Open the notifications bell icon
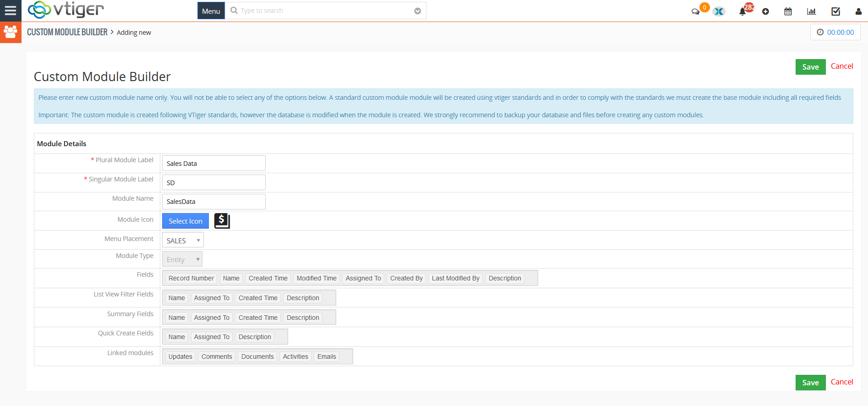The image size is (868, 406). pyautogui.click(x=742, y=11)
